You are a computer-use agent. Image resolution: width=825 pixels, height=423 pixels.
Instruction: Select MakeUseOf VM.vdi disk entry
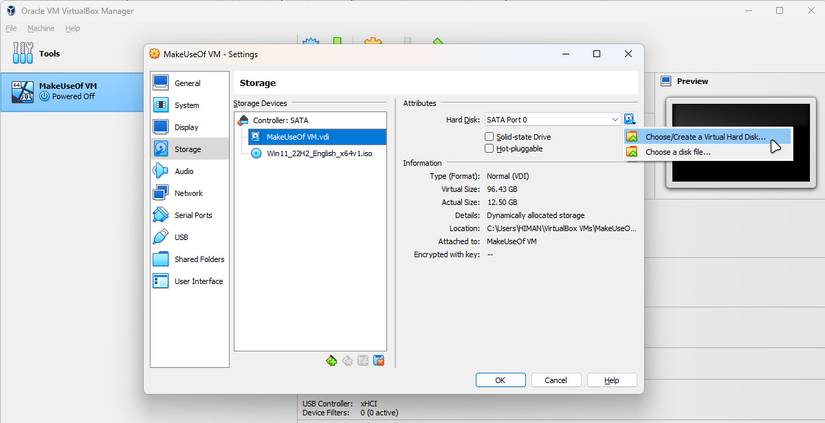(x=317, y=137)
